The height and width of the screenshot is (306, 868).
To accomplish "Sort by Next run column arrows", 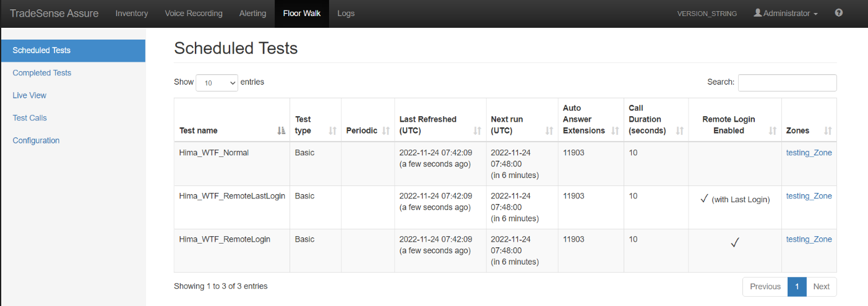I will point(549,130).
